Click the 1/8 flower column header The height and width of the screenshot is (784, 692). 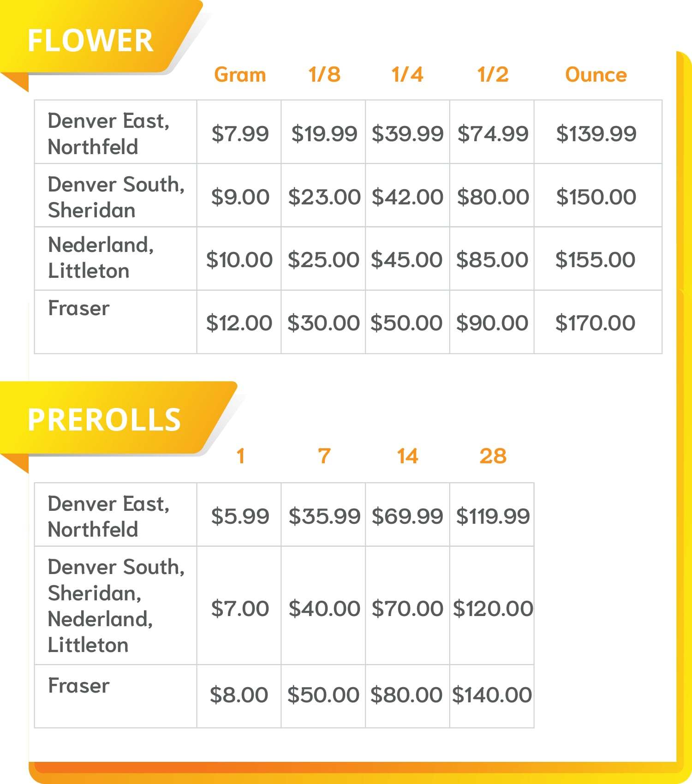tap(324, 75)
